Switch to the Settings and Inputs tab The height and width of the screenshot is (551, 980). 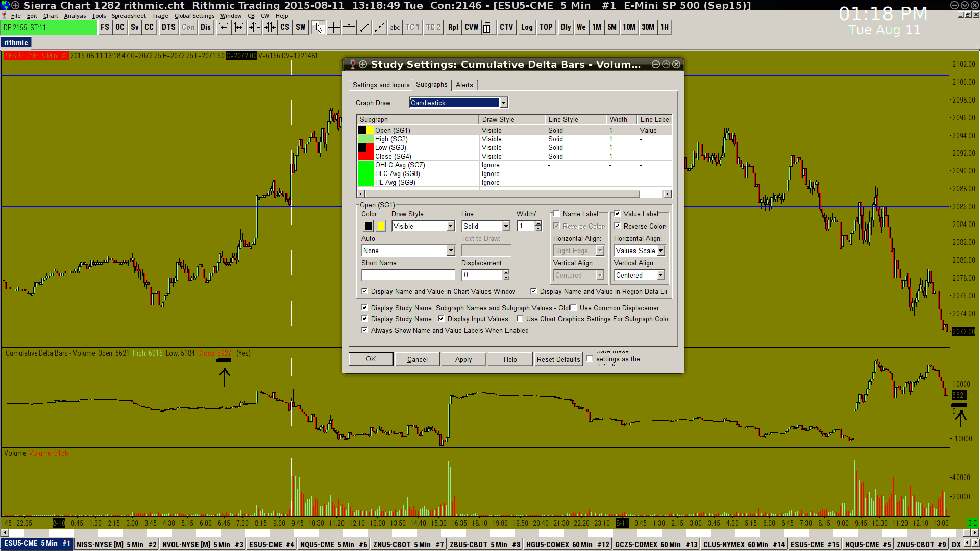[x=381, y=85]
